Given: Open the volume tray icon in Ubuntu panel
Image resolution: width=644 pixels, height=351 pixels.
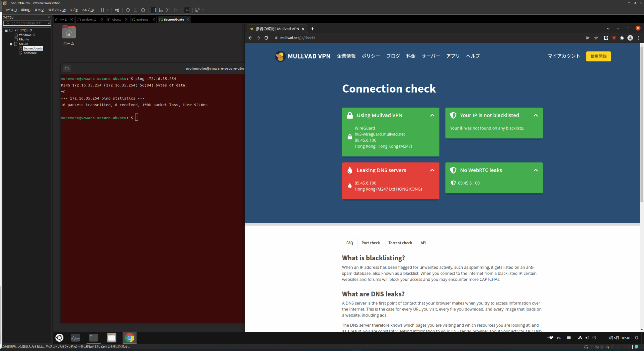Looking at the screenshot, I should (587, 338).
